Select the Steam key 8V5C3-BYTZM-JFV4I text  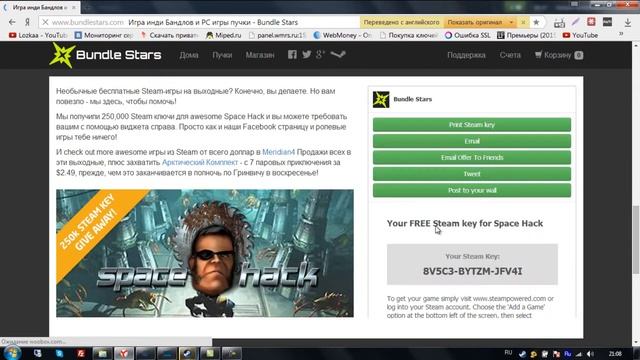pos(472,271)
